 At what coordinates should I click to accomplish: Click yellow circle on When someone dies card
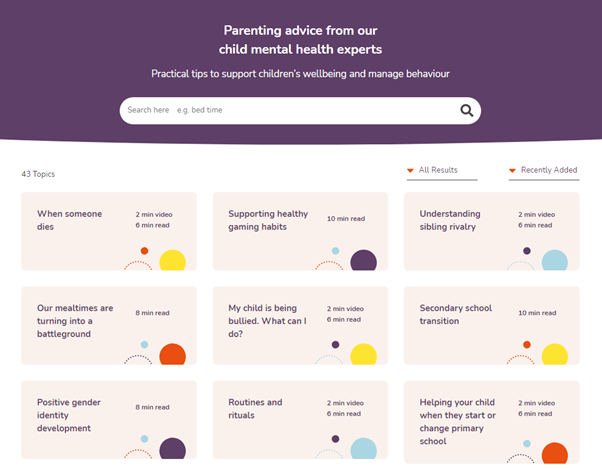click(172, 260)
